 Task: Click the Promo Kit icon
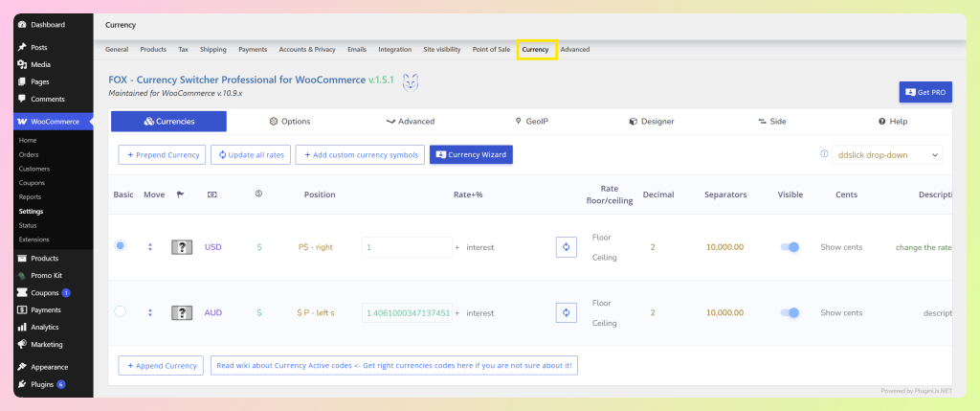pos(23,275)
